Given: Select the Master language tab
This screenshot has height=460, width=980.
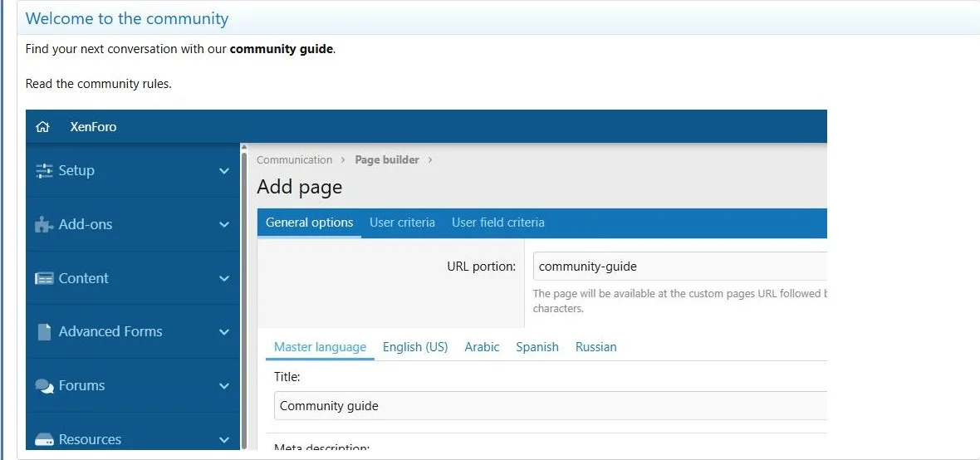Looking at the screenshot, I should tap(320, 347).
